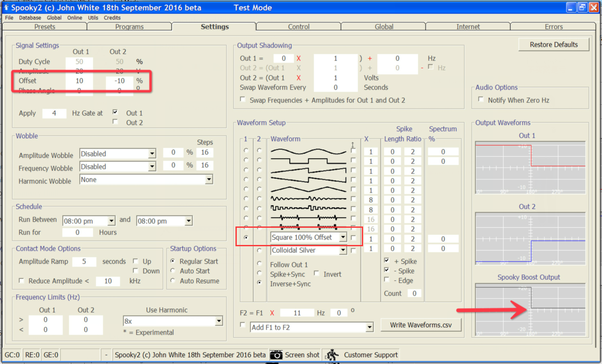
Task: Toggle the - Spike checkbox
Action: (x=387, y=270)
